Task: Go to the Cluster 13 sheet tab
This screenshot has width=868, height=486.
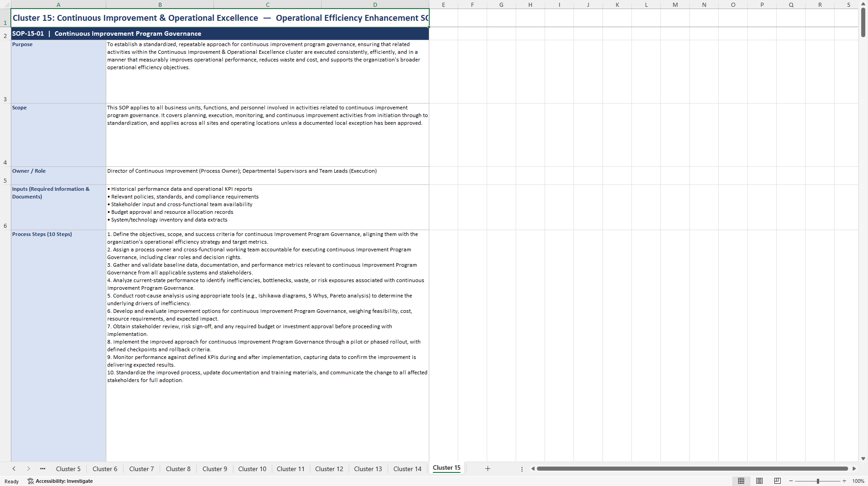Action: [x=368, y=469]
